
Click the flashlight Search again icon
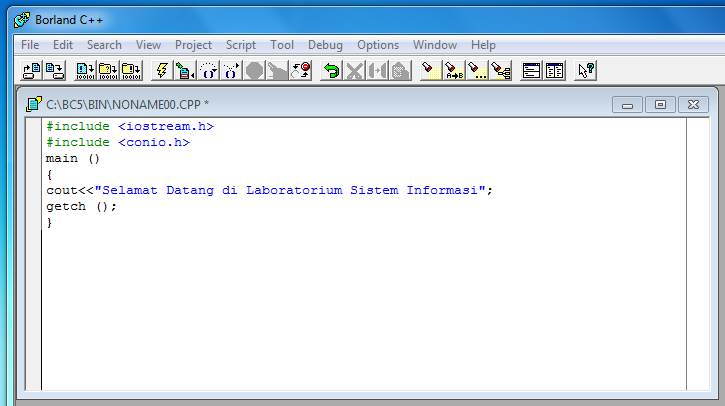pyautogui.click(x=477, y=71)
